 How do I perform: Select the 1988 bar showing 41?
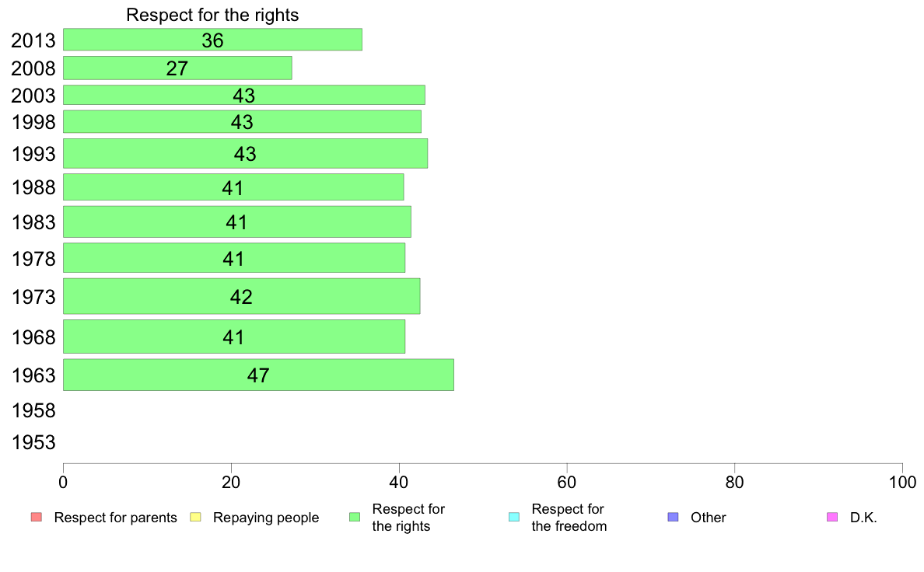tap(233, 187)
